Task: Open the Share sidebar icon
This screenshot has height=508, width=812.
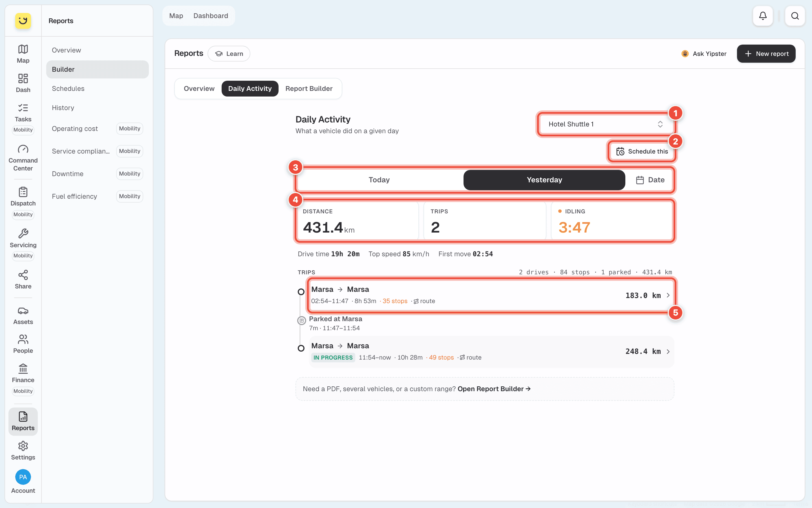Action: click(23, 279)
